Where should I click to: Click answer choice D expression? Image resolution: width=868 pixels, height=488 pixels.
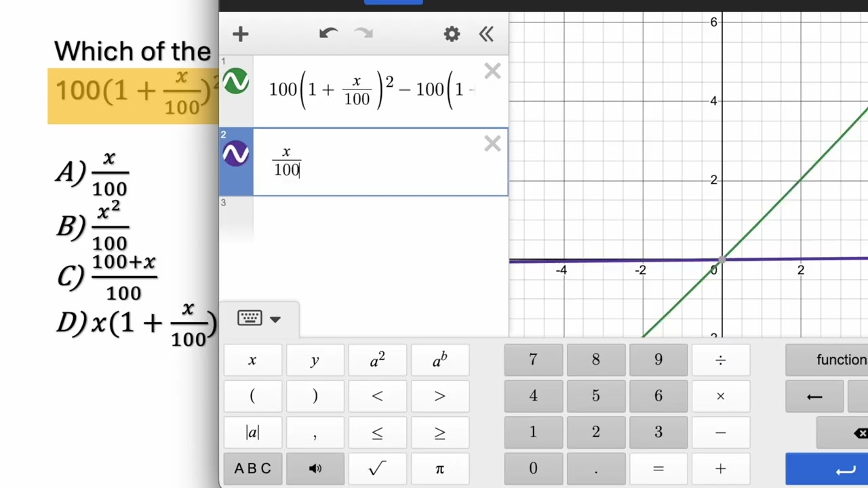click(x=136, y=324)
